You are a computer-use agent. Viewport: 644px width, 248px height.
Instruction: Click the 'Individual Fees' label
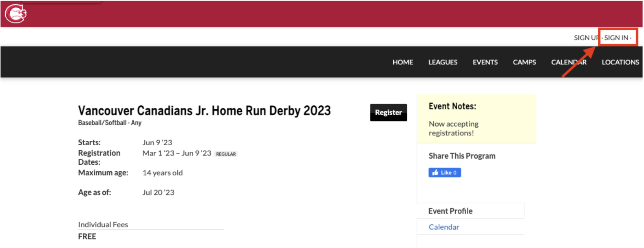pyautogui.click(x=103, y=224)
